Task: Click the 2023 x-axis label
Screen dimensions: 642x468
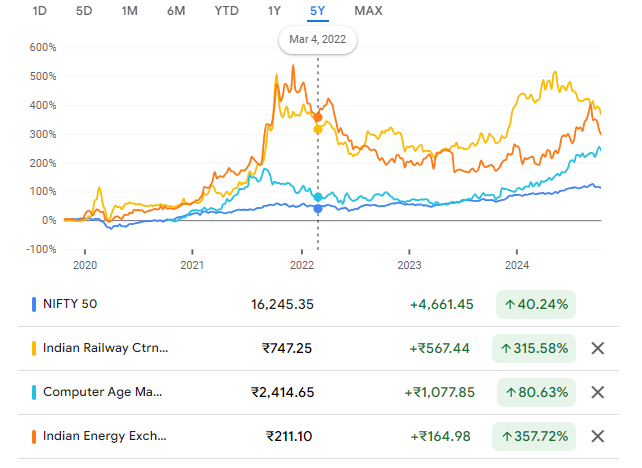Action: click(x=409, y=265)
